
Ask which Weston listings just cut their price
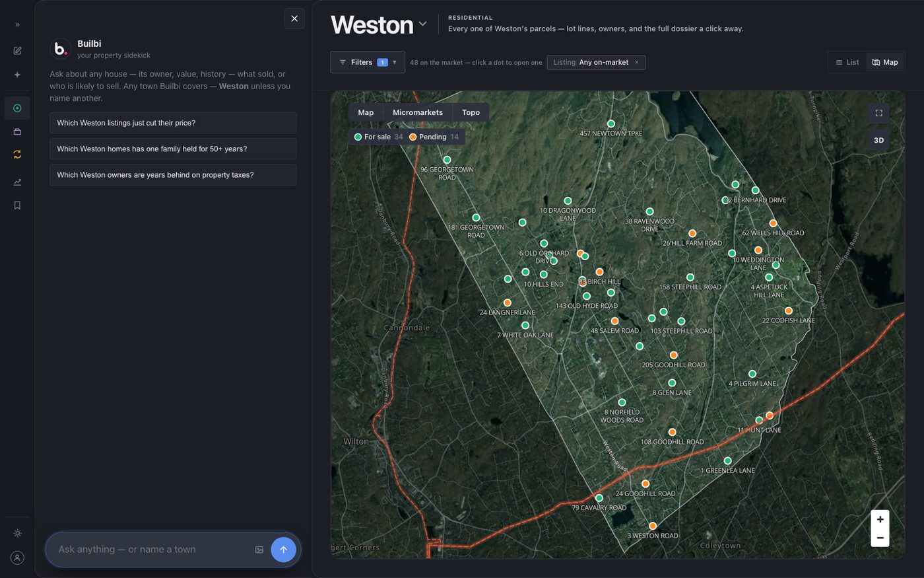pos(173,123)
